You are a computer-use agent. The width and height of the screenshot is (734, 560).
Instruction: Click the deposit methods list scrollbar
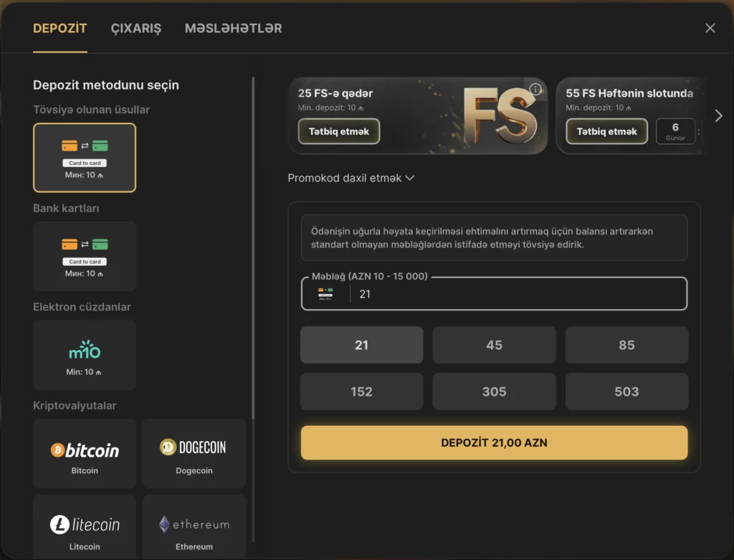click(x=253, y=248)
